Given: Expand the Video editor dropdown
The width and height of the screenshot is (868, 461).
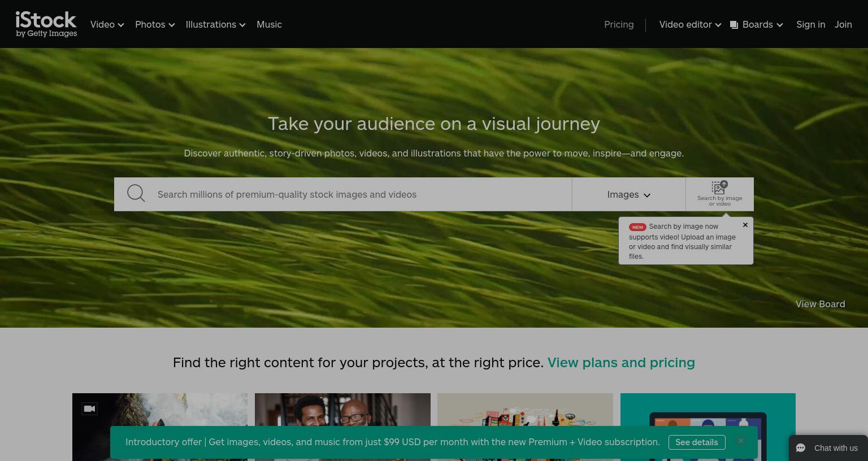Looking at the screenshot, I should pos(690,24).
